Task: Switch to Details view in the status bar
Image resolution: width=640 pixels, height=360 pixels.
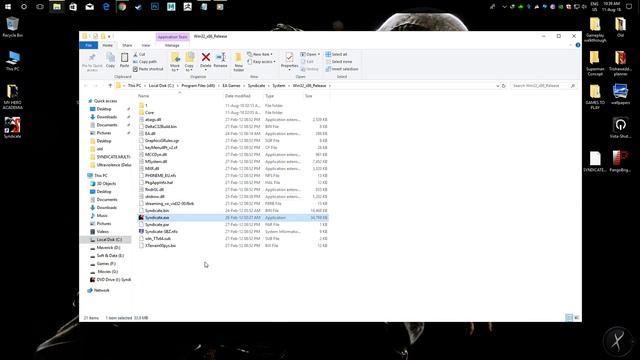Action: coord(569,318)
